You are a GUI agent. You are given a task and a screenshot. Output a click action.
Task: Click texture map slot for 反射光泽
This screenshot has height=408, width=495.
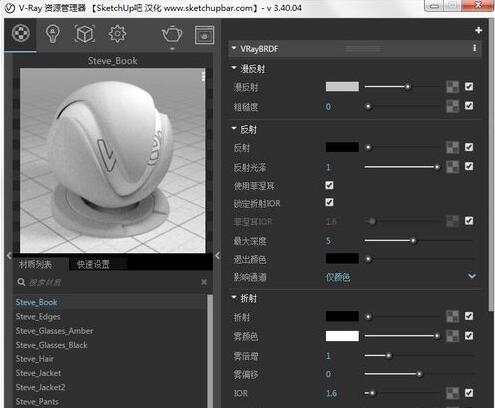click(452, 167)
